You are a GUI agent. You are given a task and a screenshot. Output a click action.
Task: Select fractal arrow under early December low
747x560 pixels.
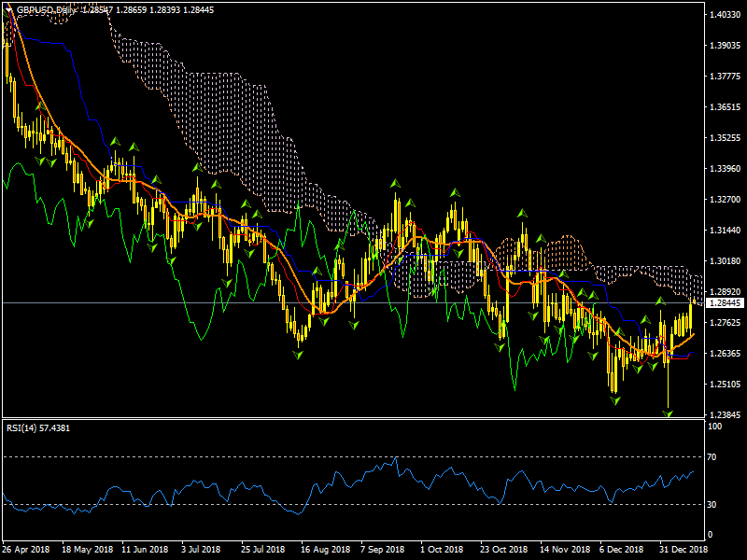pyautogui.click(x=614, y=399)
